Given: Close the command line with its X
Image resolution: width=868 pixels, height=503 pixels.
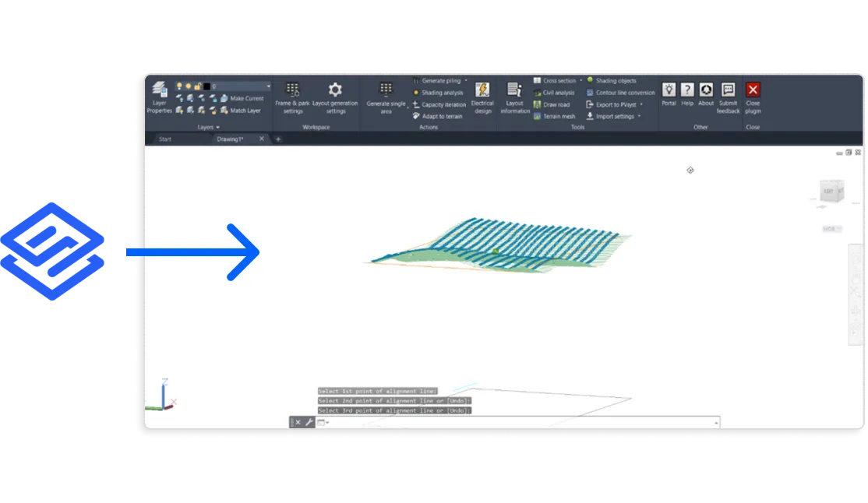Looking at the screenshot, I should [298, 423].
